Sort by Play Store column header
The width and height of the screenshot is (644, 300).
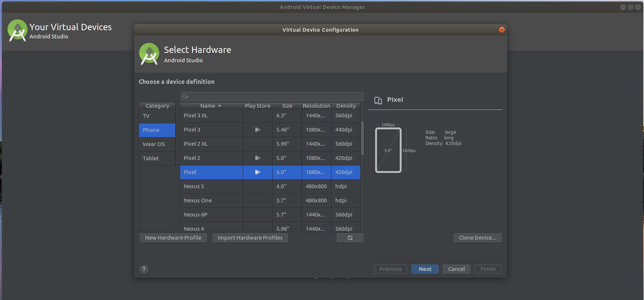point(258,106)
